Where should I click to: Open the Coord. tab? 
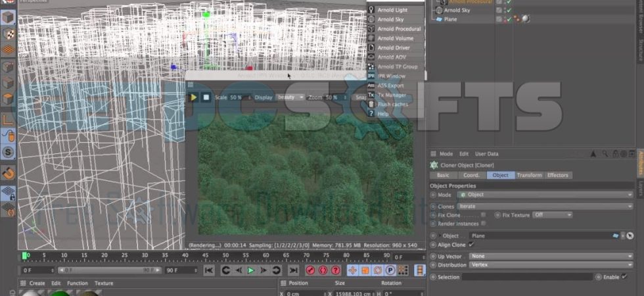point(472,175)
